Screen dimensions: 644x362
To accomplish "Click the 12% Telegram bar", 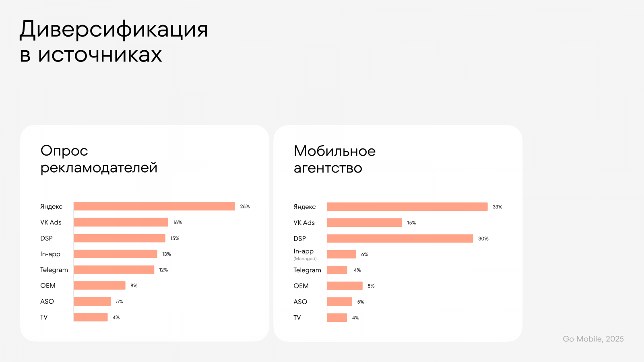I will click(114, 270).
